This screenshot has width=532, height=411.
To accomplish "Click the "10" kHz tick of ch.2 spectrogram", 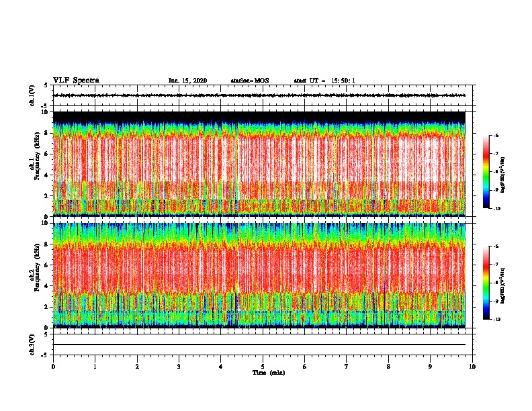I will tap(44, 223).
